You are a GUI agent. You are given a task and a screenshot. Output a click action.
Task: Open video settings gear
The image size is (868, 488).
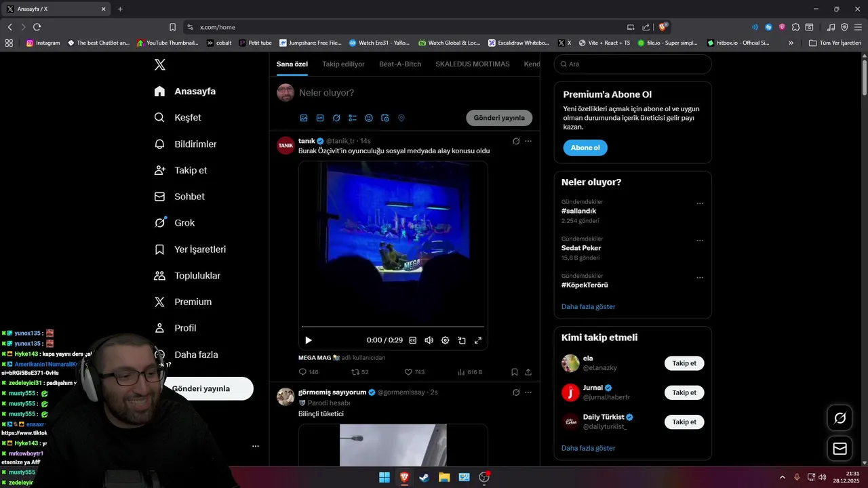[446, 340]
